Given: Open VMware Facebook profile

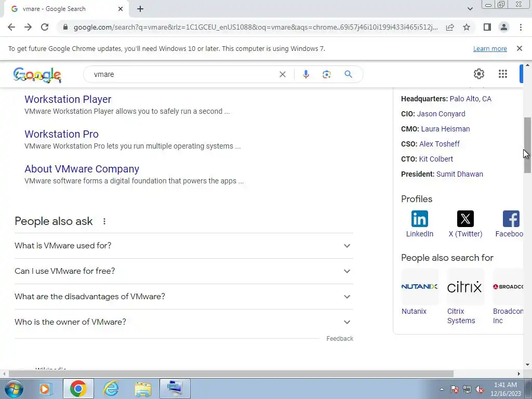Looking at the screenshot, I should [x=509, y=224].
